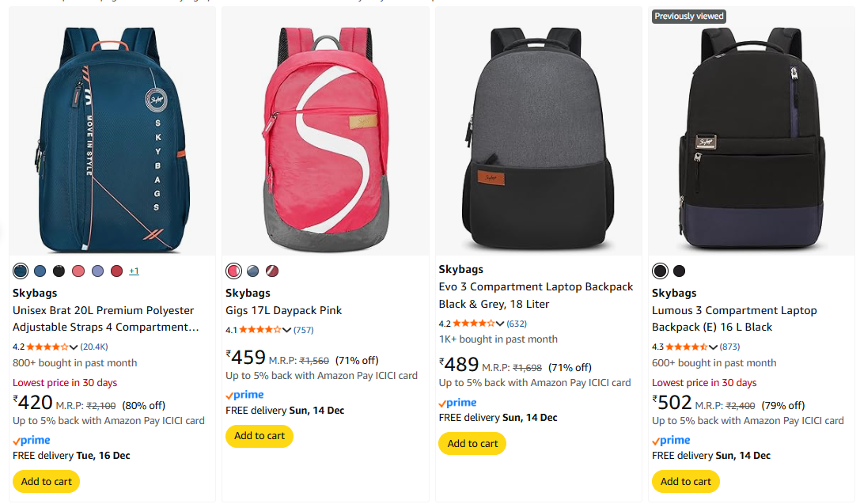
Task: Expand the rating chevron for Lumous backpack
Action: (713, 347)
